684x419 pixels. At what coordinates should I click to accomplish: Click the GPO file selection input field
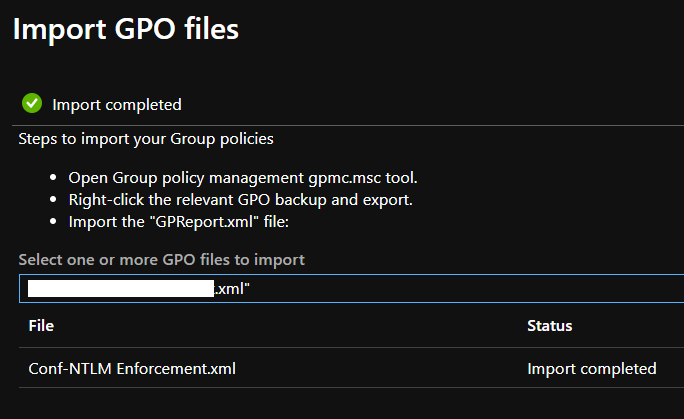(450, 289)
